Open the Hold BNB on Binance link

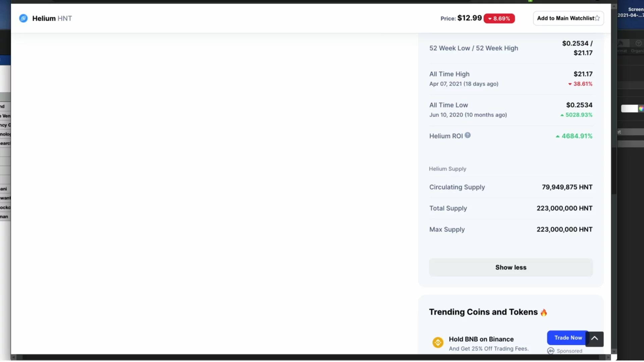(x=481, y=339)
